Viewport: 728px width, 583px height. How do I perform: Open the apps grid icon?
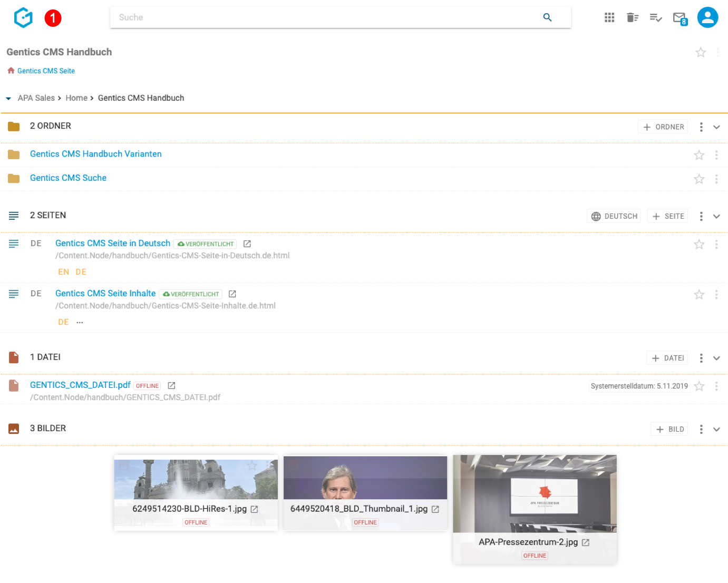pyautogui.click(x=609, y=17)
